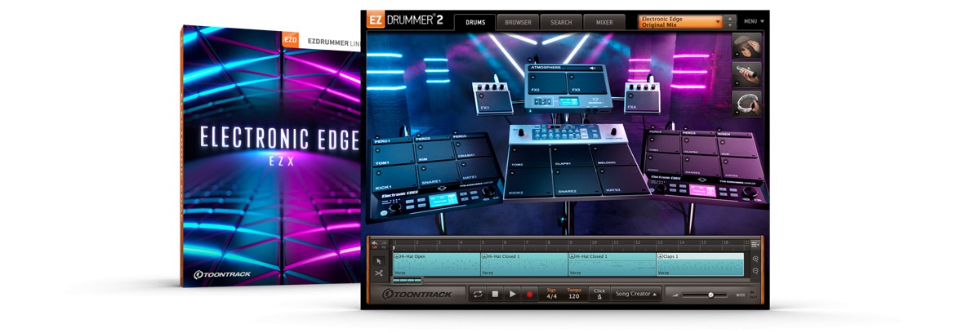
Task: Start playback with play button
Action: (x=512, y=294)
